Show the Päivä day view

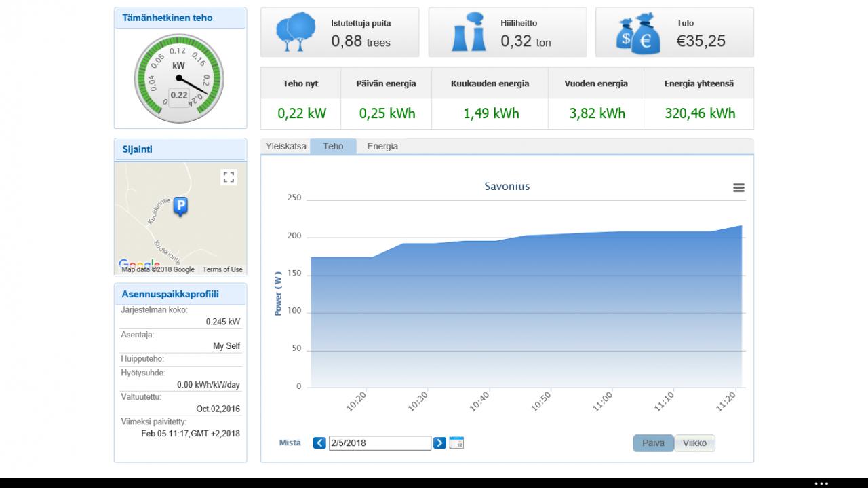[654, 443]
